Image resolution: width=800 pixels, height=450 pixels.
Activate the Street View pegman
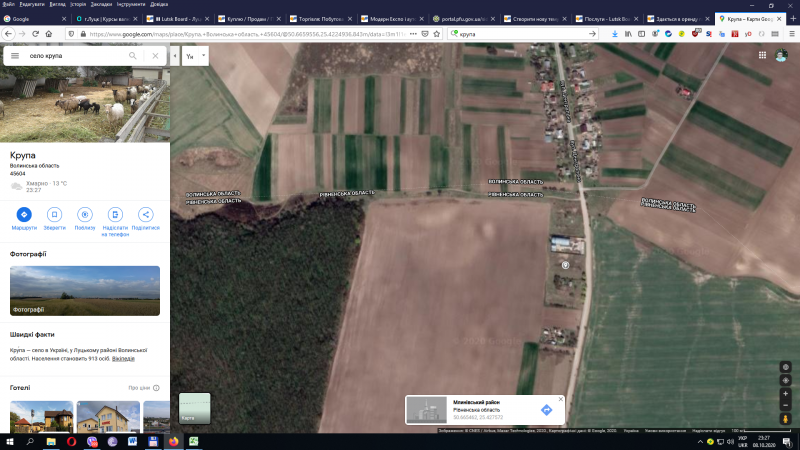786,418
